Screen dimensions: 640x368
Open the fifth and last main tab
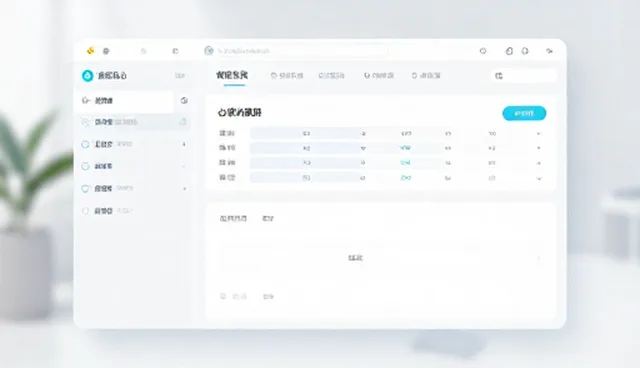click(x=426, y=75)
